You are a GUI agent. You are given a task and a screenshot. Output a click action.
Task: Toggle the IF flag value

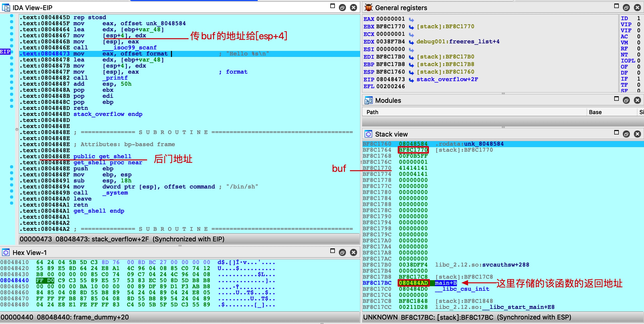639,79
